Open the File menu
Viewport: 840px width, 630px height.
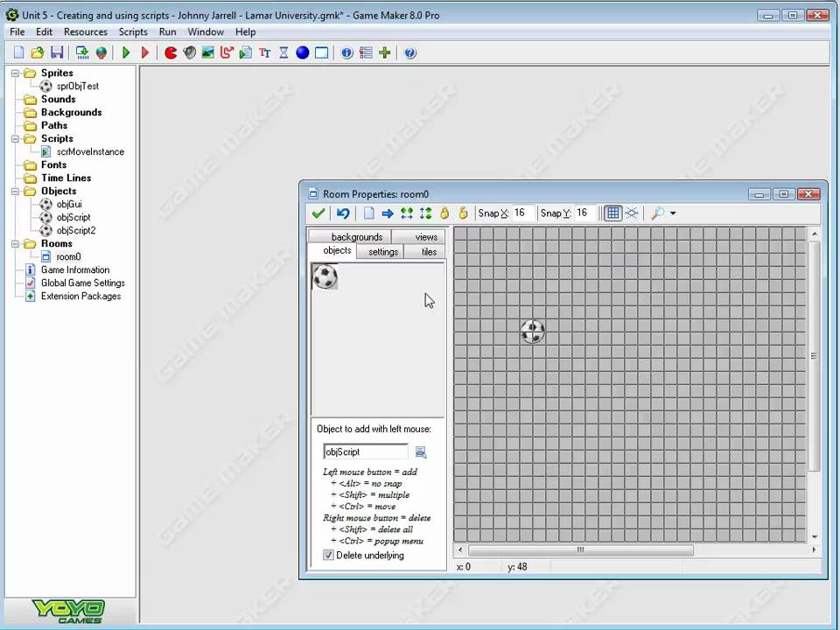17,31
